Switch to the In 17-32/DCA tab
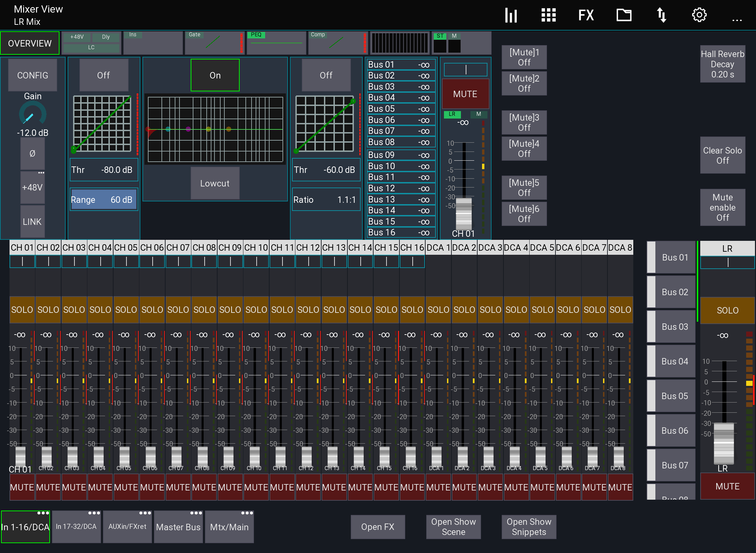The image size is (756, 553). (x=76, y=527)
